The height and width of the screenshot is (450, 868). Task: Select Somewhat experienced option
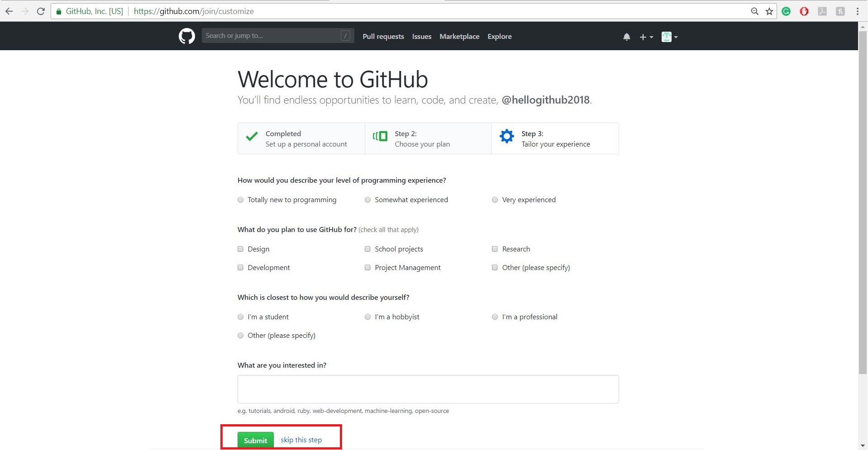tap(367, 200)
